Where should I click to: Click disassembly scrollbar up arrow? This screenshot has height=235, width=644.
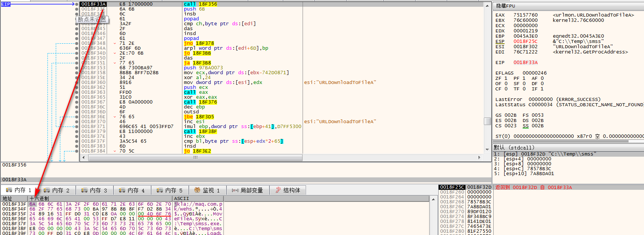coord(488,5)
